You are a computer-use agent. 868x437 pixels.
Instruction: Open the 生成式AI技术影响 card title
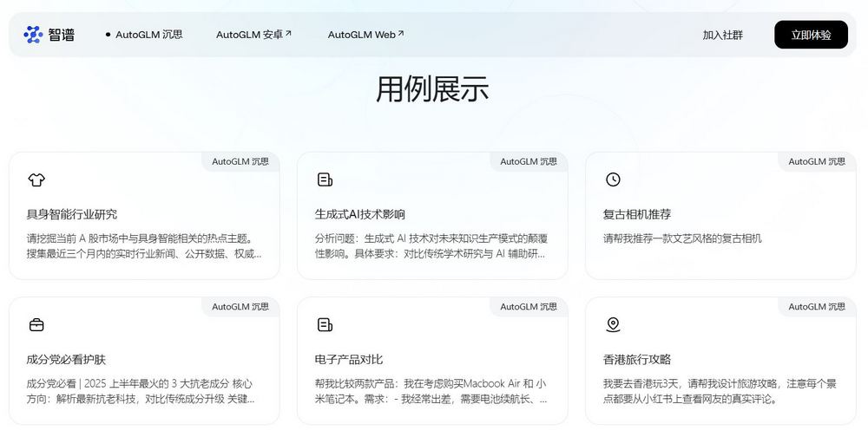360,214
